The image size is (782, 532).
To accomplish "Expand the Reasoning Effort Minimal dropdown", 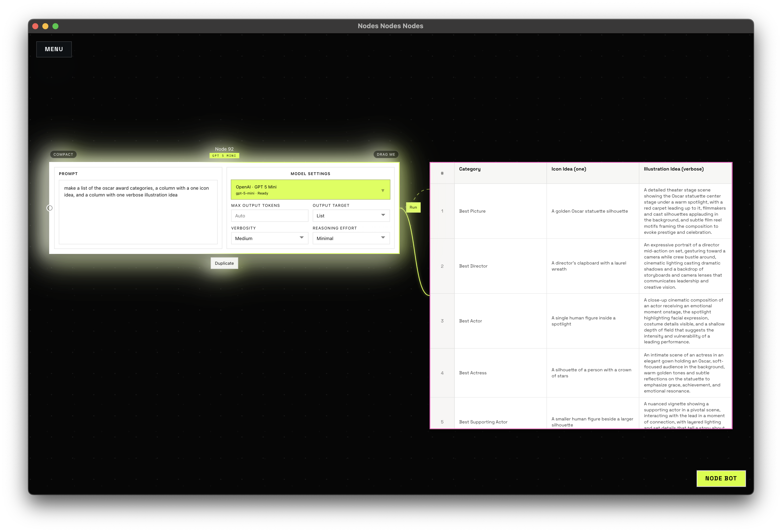I will [351, 238].
